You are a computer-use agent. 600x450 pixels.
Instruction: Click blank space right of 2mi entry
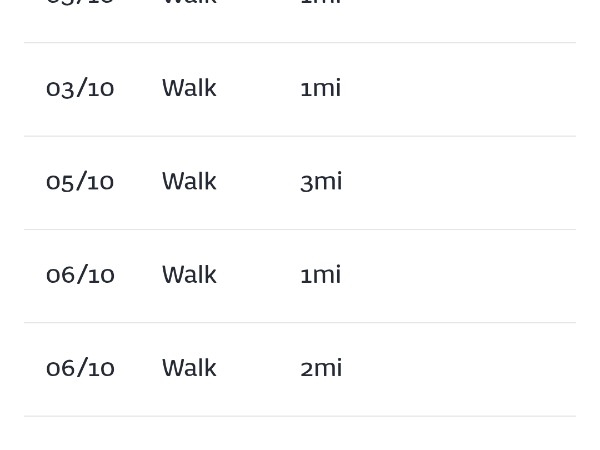click(x=460, y=368)
